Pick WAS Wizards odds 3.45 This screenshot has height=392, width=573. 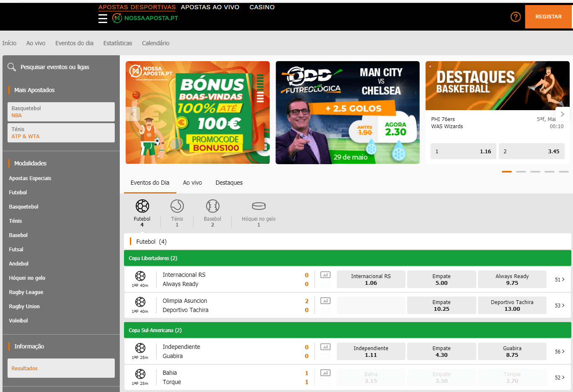pos(532,151)
